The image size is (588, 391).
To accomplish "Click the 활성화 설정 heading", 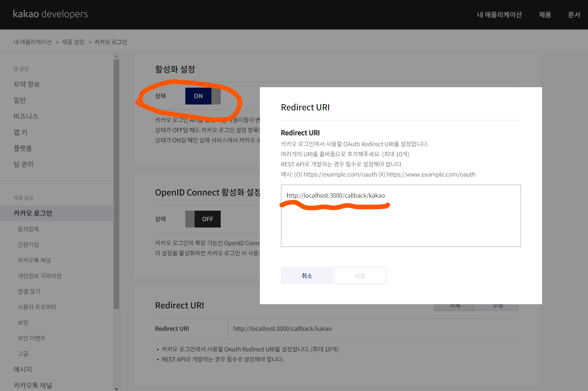I will click(x=175, y=70).
